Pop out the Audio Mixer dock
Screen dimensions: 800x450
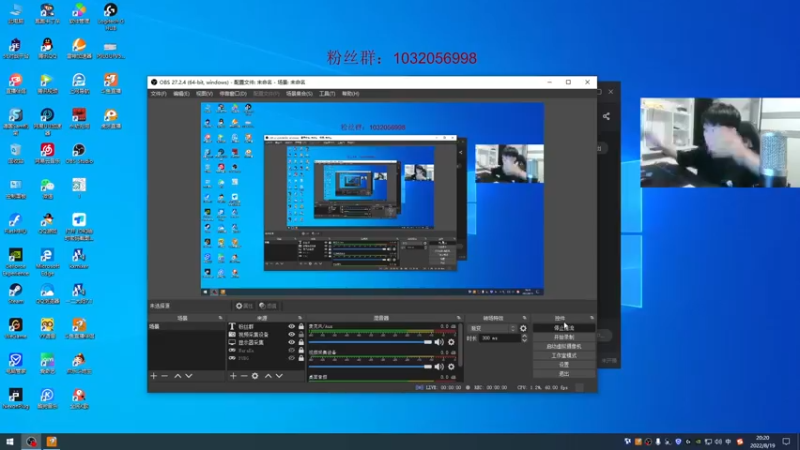click(459, 318)
